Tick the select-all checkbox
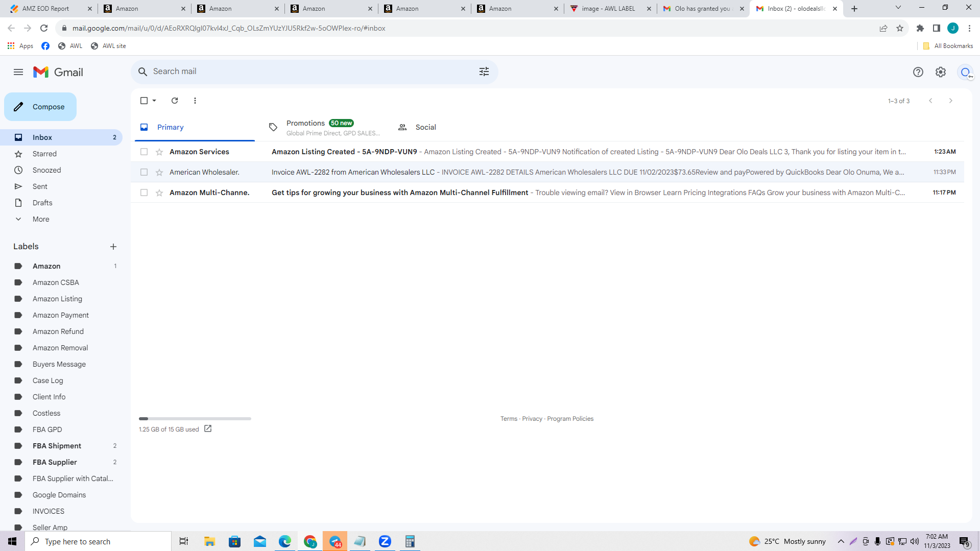This screenshot has height=551, width=980. [144, 101]
